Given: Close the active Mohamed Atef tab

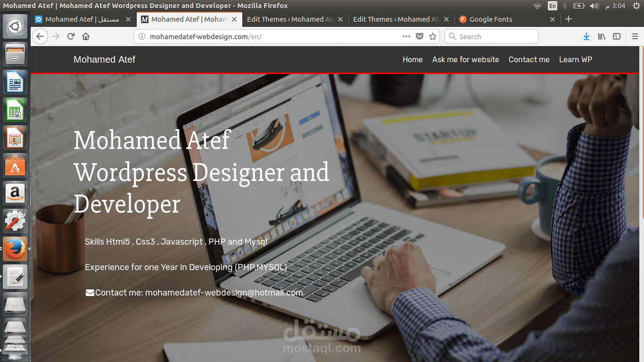Looking at the screenshot, I should point(234,19).
